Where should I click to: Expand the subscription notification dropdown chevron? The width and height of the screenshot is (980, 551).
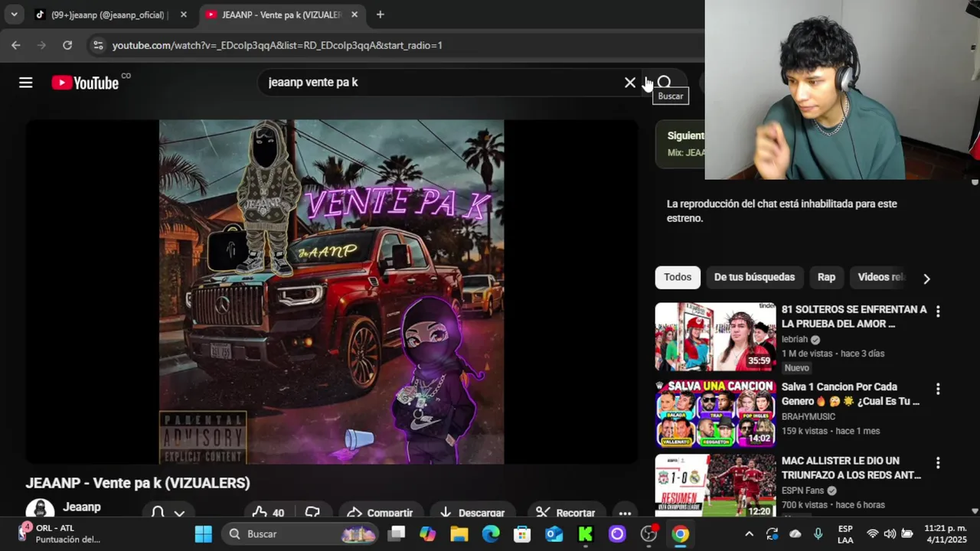180,513
